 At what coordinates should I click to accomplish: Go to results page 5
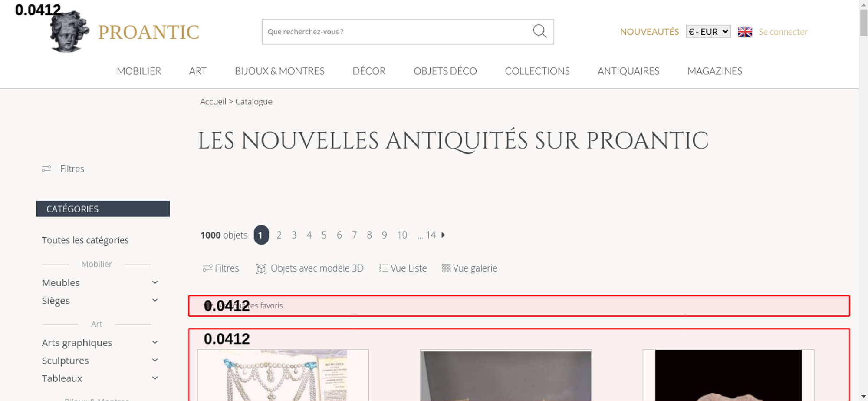pyautogui.click(x=324, y=235)
